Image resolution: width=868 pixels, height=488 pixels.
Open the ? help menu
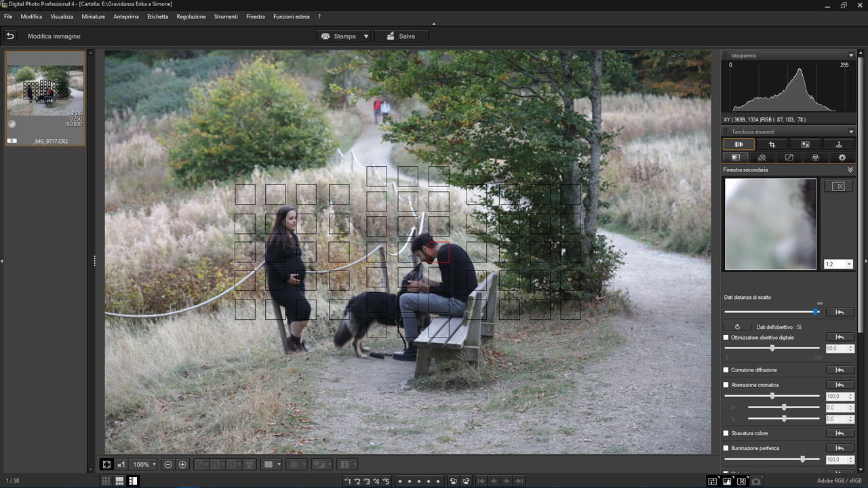[319, 16]
